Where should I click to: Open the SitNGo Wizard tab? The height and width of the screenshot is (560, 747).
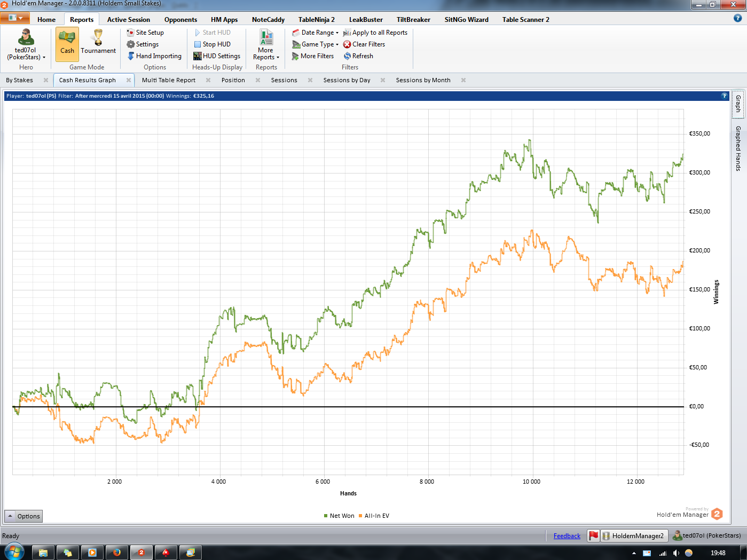point(467,20)
